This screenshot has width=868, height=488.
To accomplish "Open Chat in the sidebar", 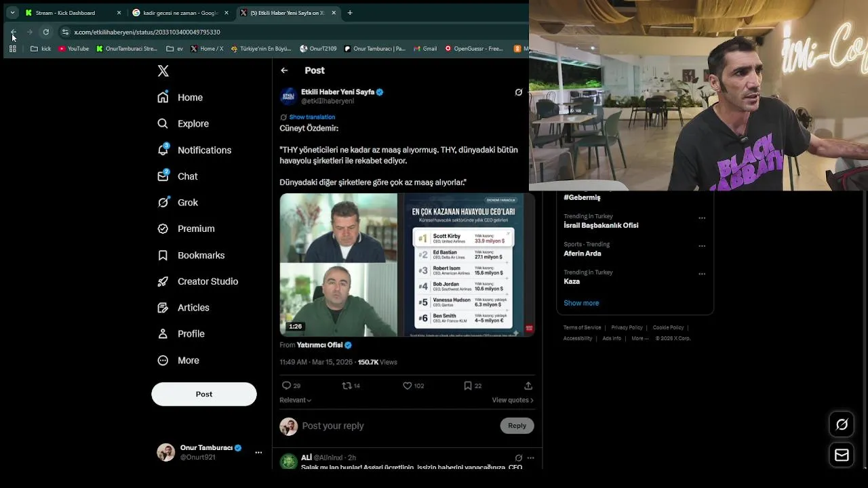I will [x=178, y=176].
